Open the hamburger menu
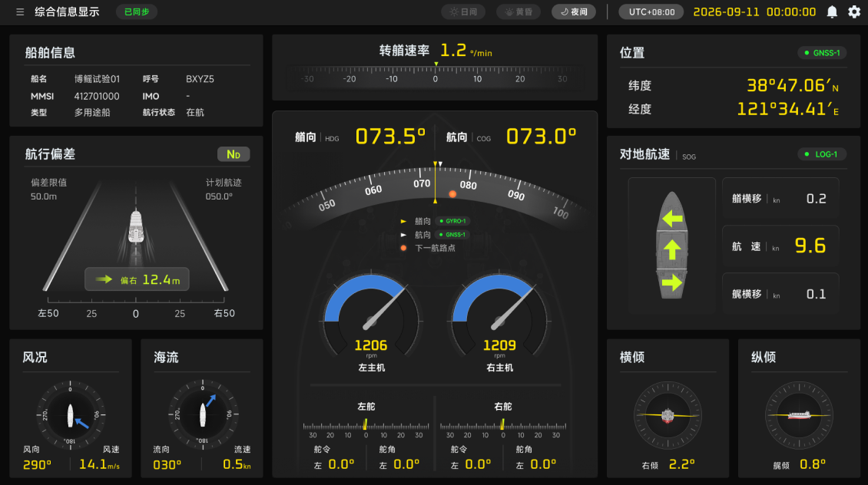The image size is (868, 485). [20, 12]
